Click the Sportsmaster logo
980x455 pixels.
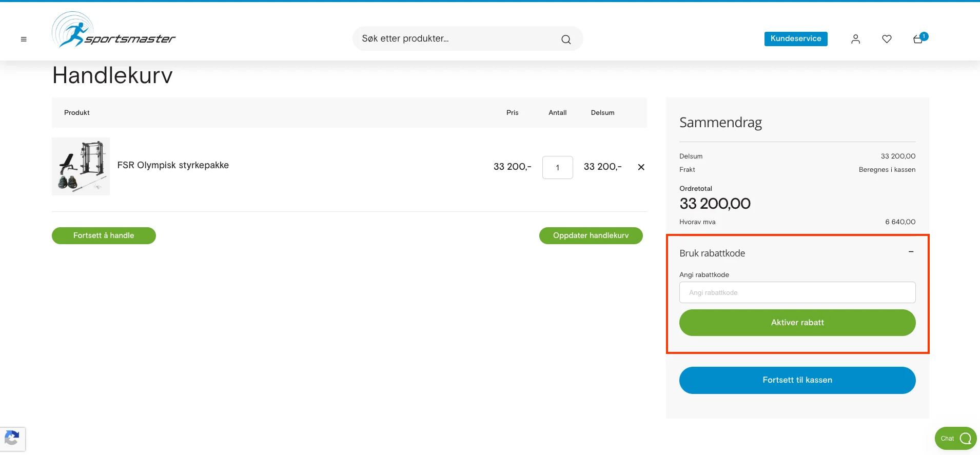pyautogui.click(x=113, y=31)
